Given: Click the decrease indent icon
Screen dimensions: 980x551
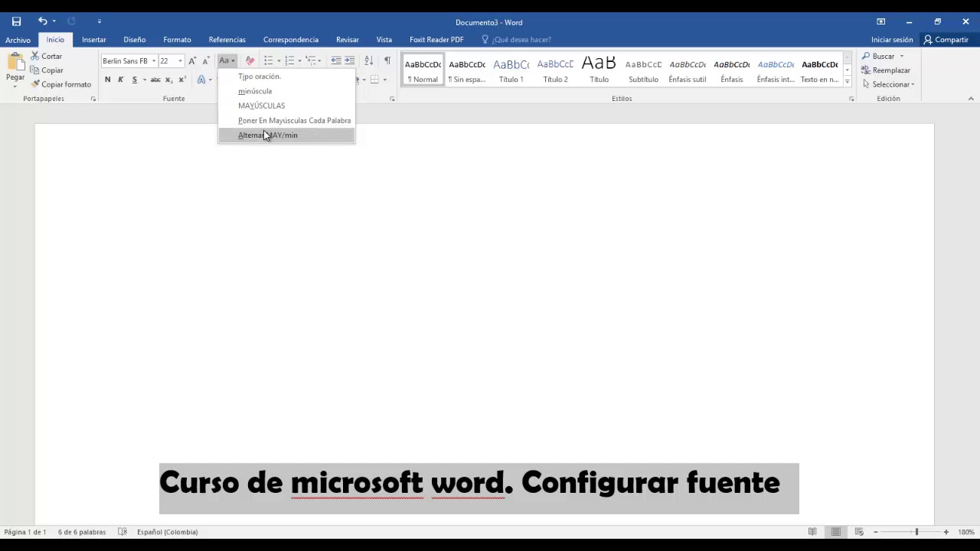Looking at the screenshot, I should tap(335, 60).
